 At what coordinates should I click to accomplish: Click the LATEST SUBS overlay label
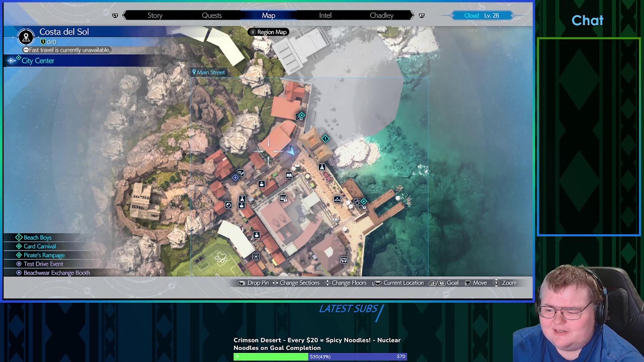pyautogui.click(x=348, y=309)
